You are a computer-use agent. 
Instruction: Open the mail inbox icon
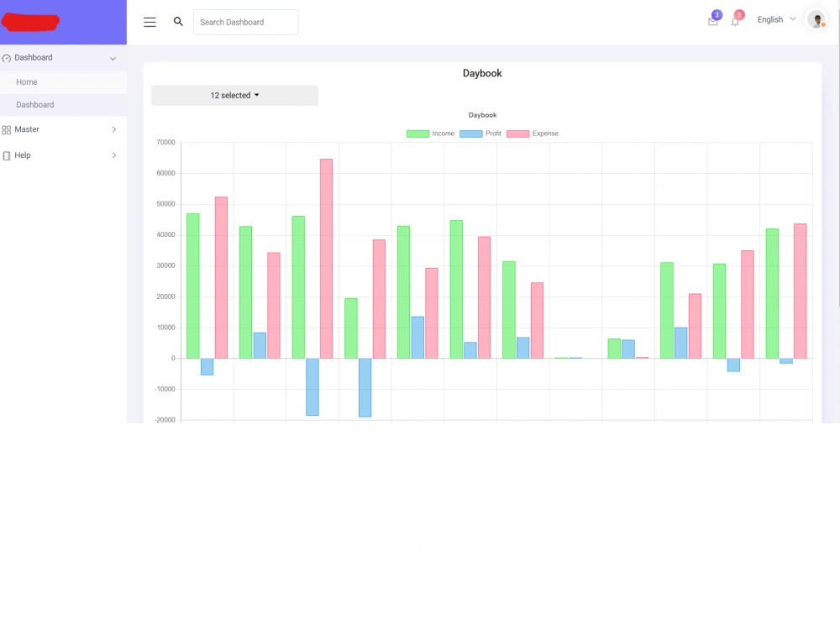[x=713, y=22]
